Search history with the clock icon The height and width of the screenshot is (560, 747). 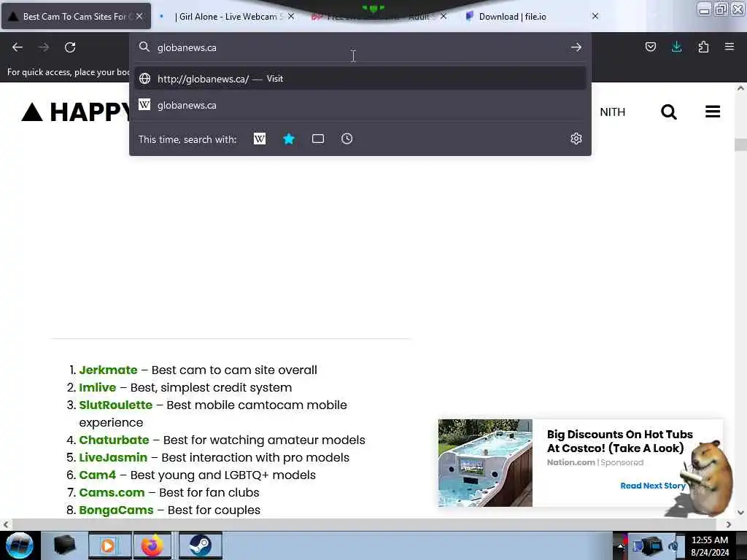[347, 139]
